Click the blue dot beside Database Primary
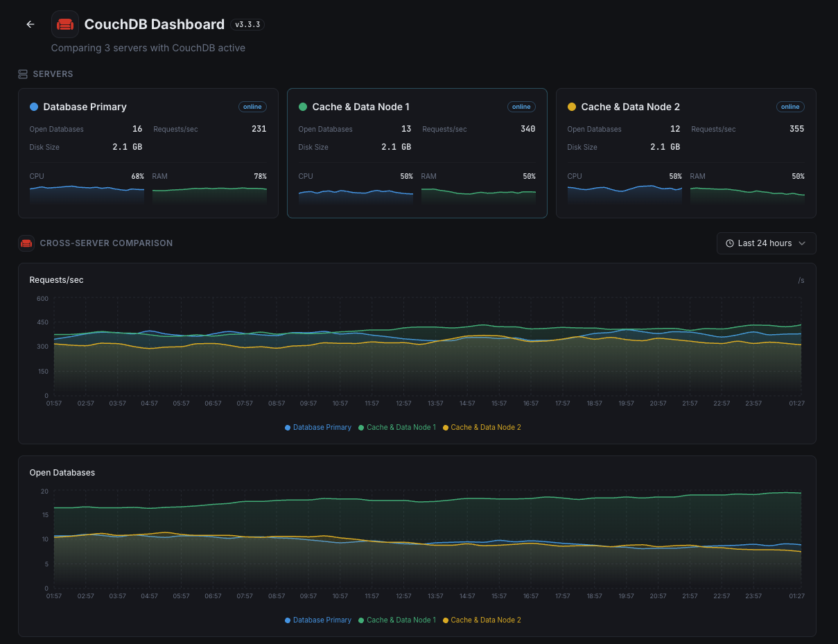The width and height of the screenshot is (838, 644). pyautogui.click(x=34, y=107)
